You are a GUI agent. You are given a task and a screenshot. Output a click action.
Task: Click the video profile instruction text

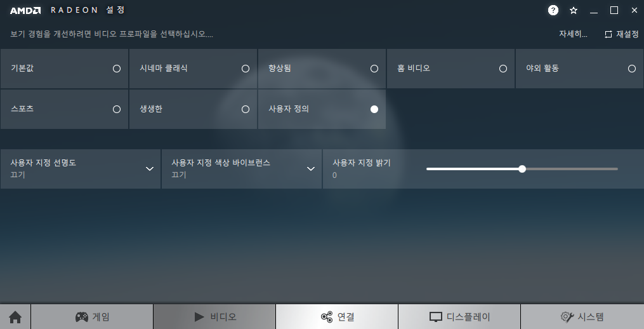(112, 34)
